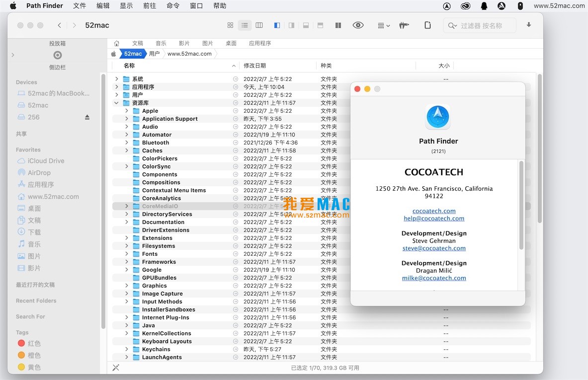Switch to icon view in the toolbar
Image resolution: width=588 pixels, height=380 pixels.
(230, 25)
